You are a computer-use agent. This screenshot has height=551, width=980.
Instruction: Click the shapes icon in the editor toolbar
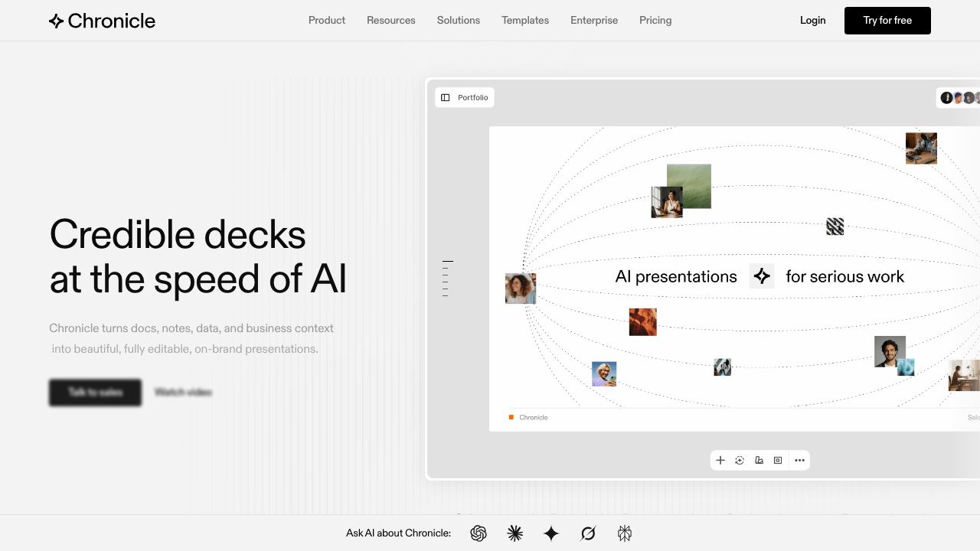(x=759, y=461)
